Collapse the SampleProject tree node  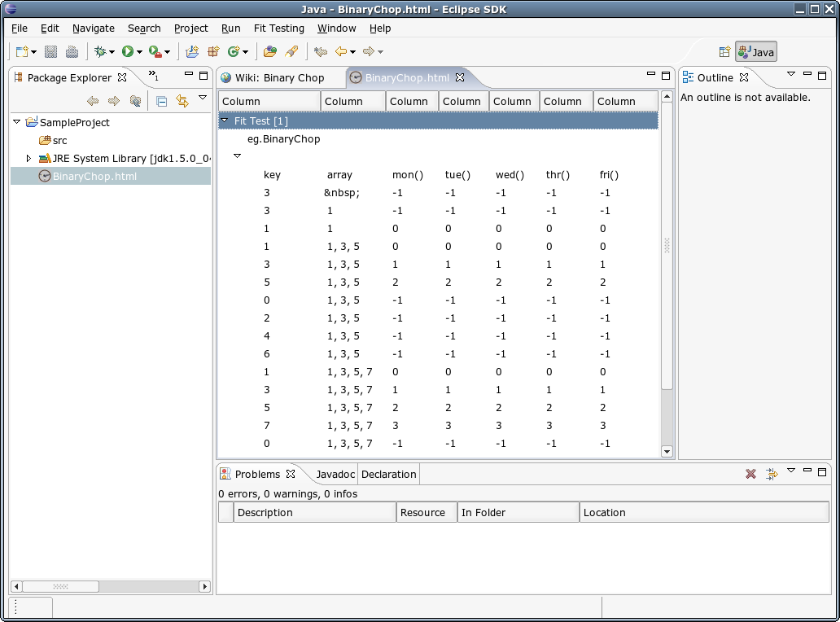[x=17, y=122]
